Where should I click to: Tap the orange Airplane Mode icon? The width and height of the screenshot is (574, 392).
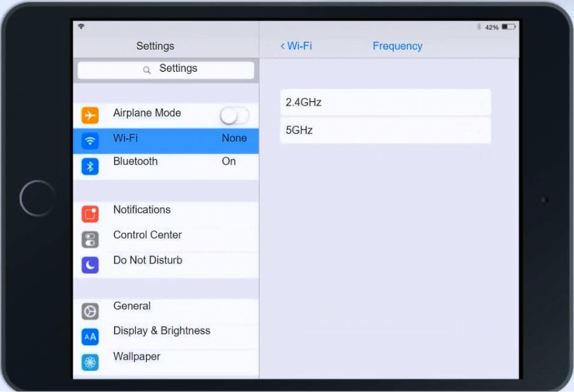pos(90,115)
